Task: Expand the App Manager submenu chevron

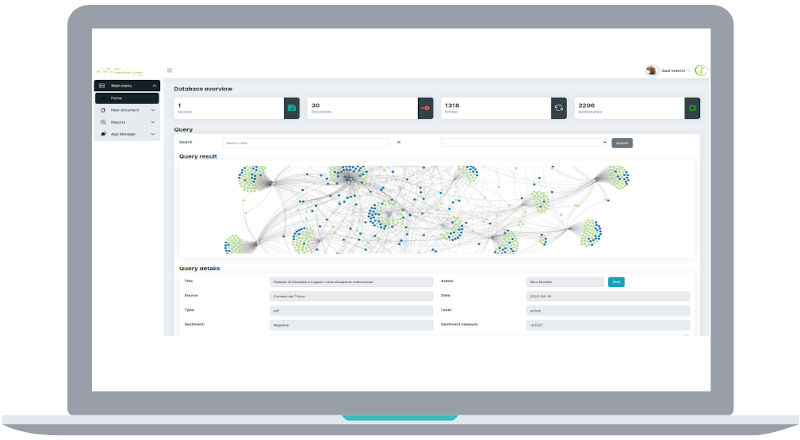Action: [153, 134]
